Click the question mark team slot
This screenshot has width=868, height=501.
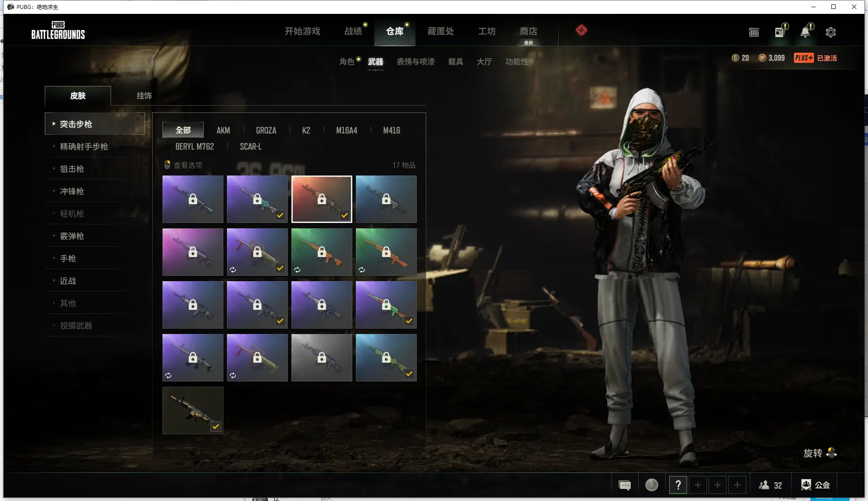(x=678, y=485)
